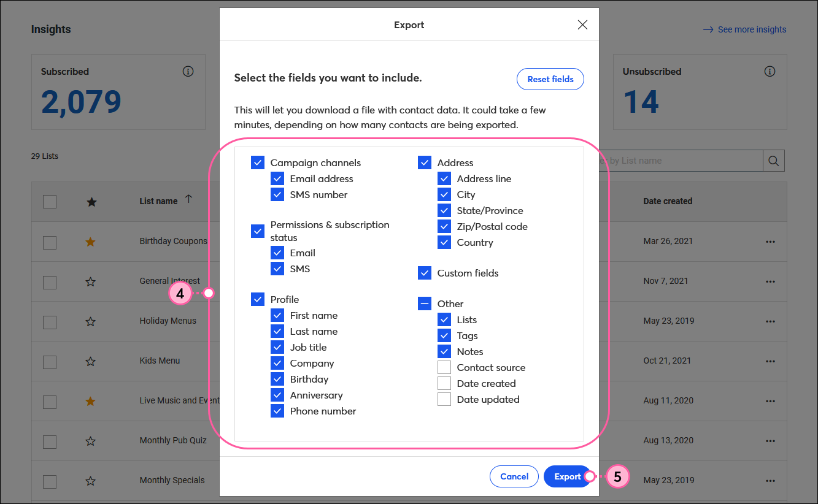
Task: Click the Reset fields button
Action: coord(550,79)
